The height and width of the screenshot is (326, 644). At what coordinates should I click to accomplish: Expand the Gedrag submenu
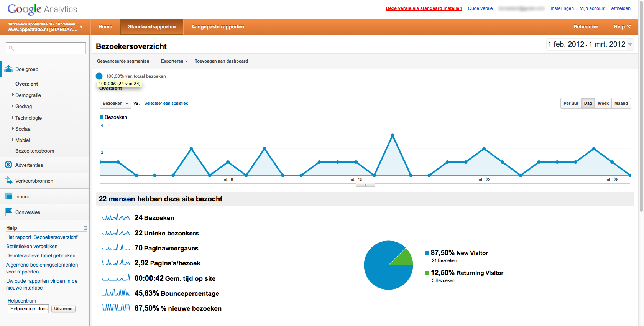[13, 106]
